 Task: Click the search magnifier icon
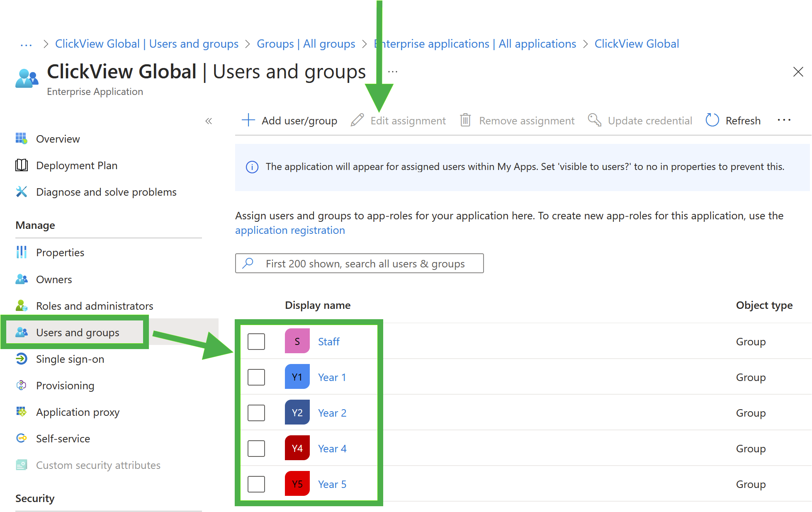pos(248,263)
